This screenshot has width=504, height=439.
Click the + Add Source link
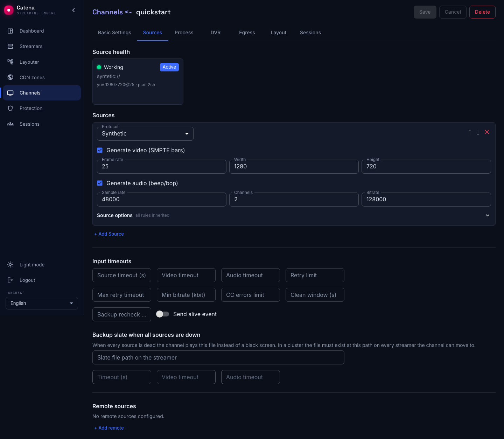pyautogui.click(x=109, y=234)
